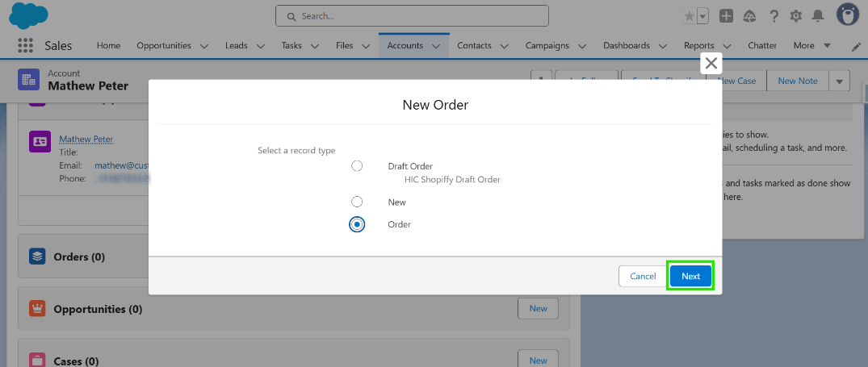
Task: Open the Dashboards tab
Action: click(x=627, y=46)
